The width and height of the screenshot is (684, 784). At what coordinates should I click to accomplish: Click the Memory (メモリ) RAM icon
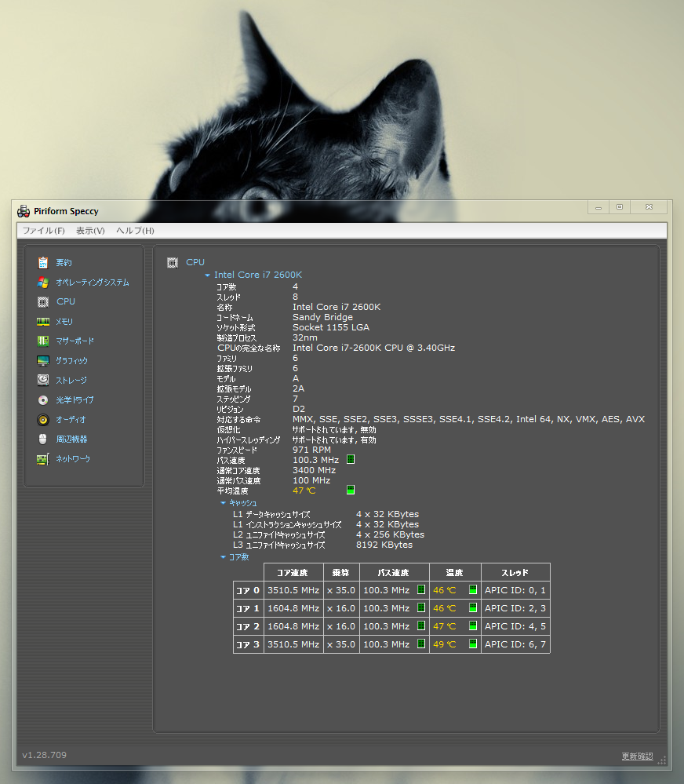pos(43,322)
